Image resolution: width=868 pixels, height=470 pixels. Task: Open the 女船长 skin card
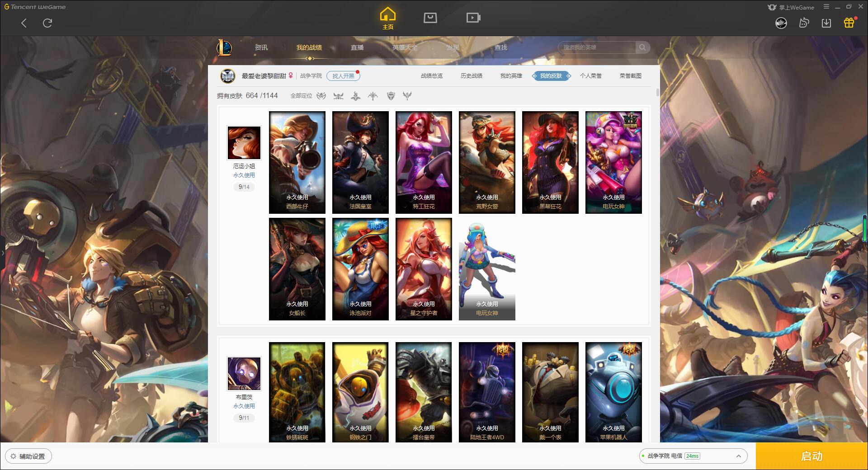297,269
